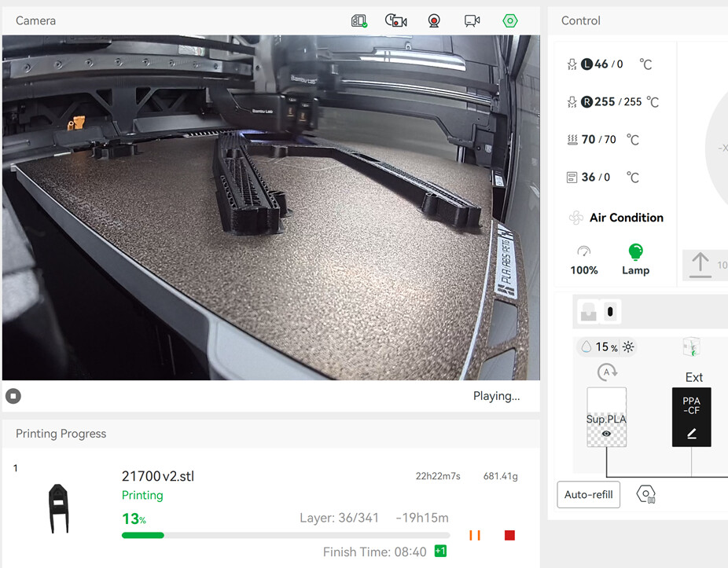The height and width of the screenshot is (568, 728).
Task: Open AMS settings hexagon icon
Action: pos(645,494)
